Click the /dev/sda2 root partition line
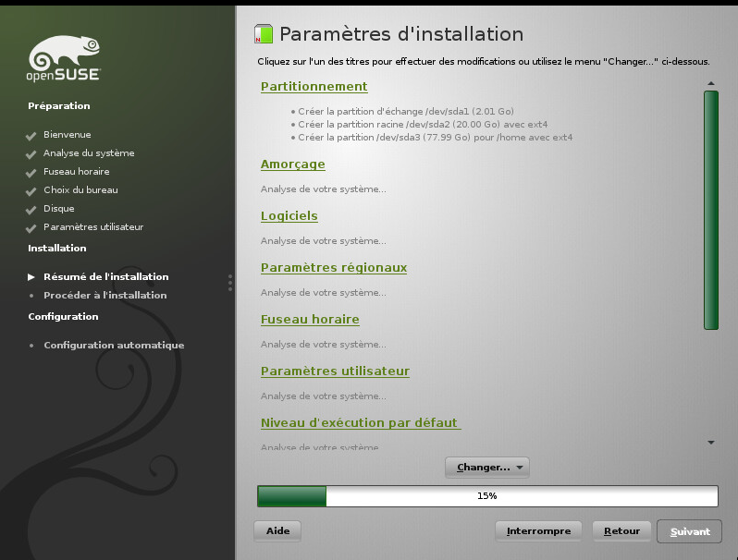Viewport: 738px width, 560px height. (423, 125)
